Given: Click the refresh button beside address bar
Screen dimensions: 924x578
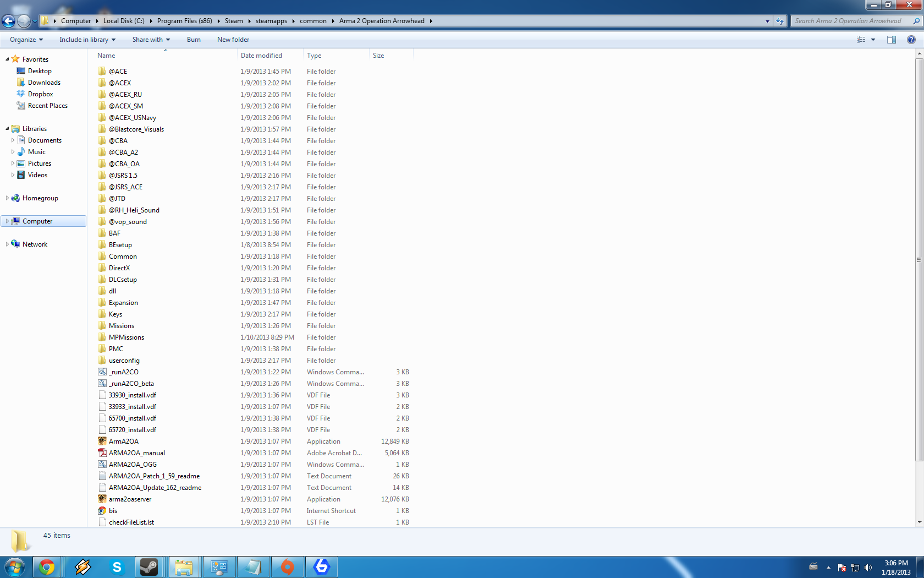Looking at the screenshot, I should pyautogui.click(x=780, y=21).
